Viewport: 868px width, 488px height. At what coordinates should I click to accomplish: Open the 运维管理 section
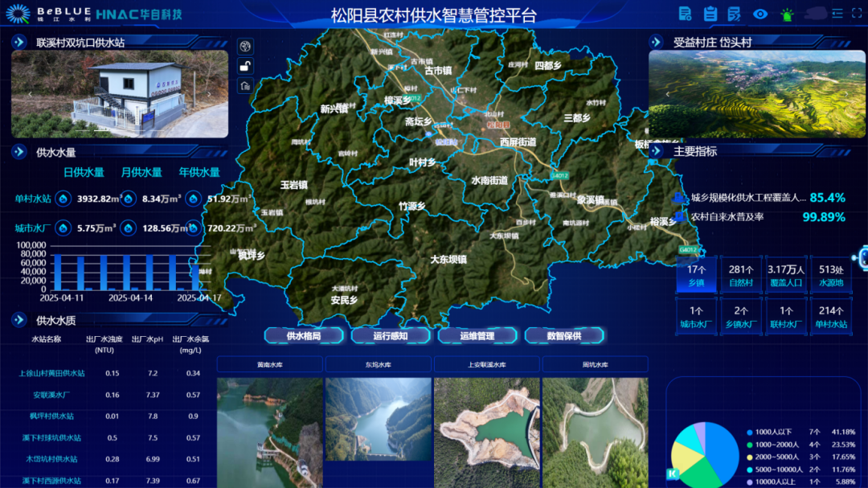tap(477, 336)
